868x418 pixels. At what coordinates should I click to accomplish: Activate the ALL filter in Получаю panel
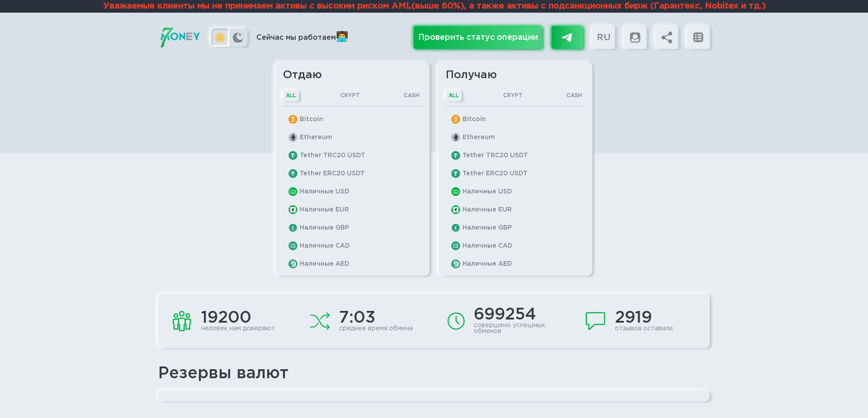point(454,95)
